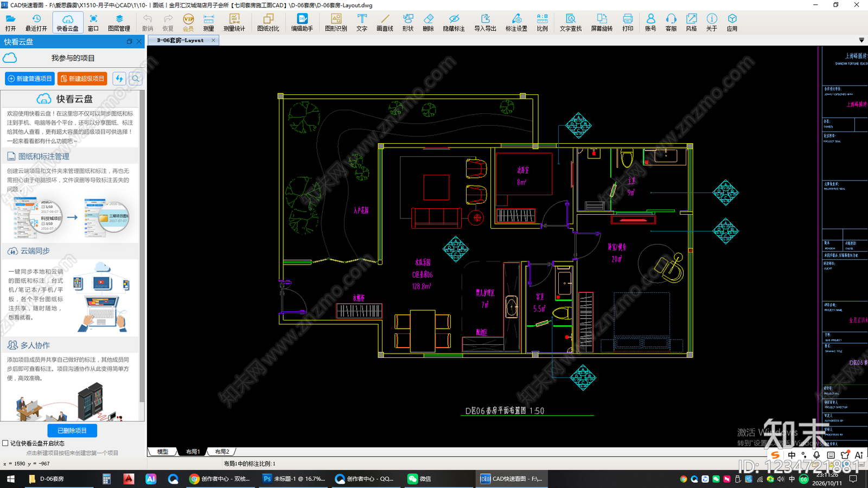Switch to the 布局2 layout tab
Image resolution: width=868 pixels, height=488 pixels.
(222, 451)
